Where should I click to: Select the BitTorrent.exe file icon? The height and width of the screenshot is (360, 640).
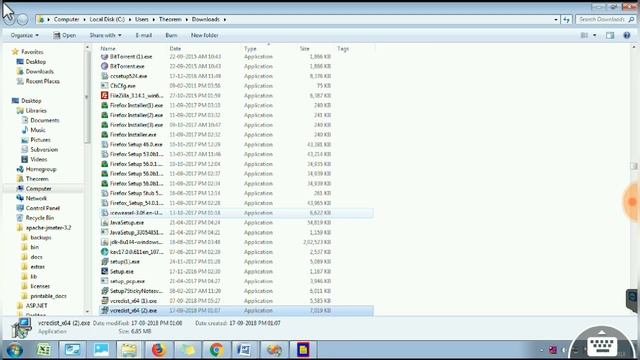(104, 66)
